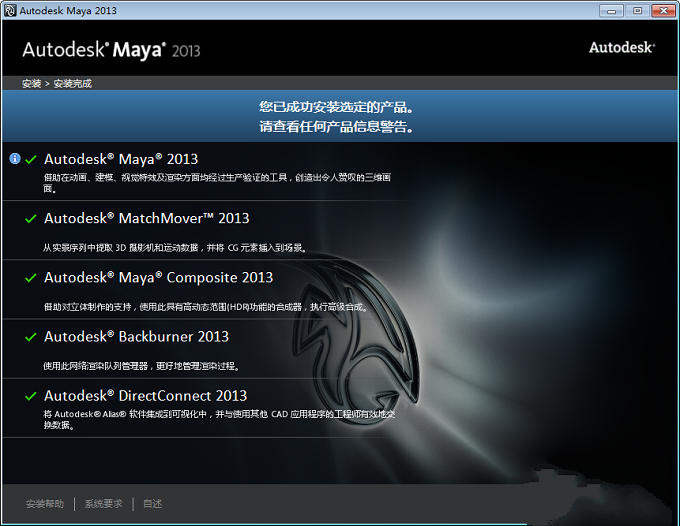The height and width of the screenshot is (526, 680).
Task: Click the green checkmark next to DirectConnect 2013
Action: (31, 396)
